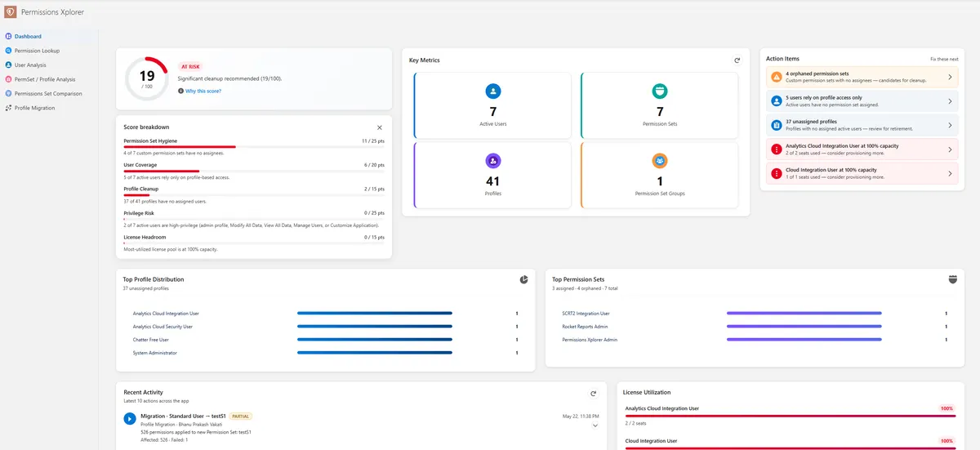Screen dimensions: 980x450
Task: Click the PARTIAL status badge
Action: pos(240,416)
